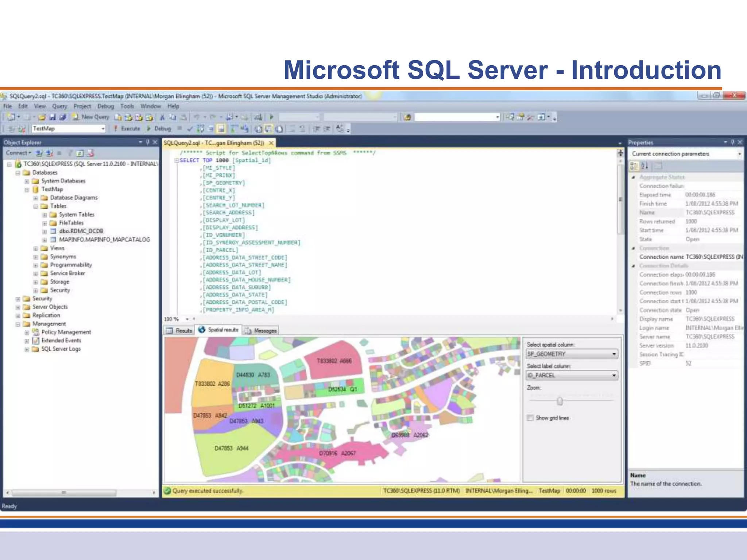Click the spatial Zoom slider handle
747x560 pixels.
(560, 401)
